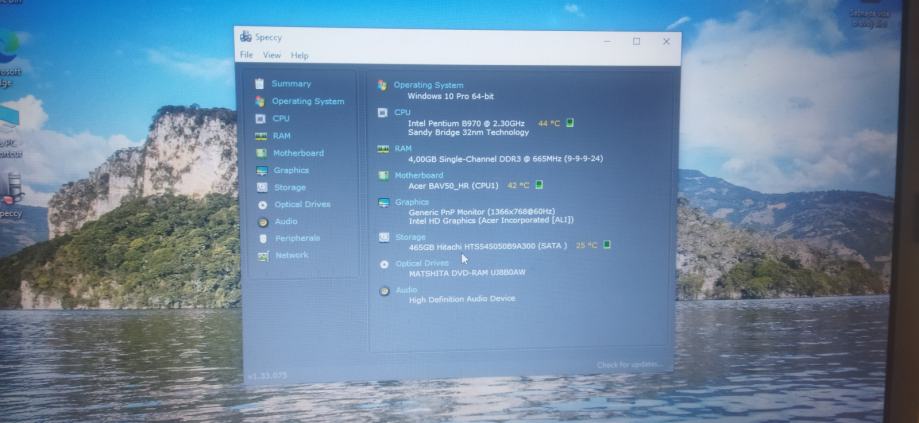Click the Operating System heading link in the summary

point(428,85)
